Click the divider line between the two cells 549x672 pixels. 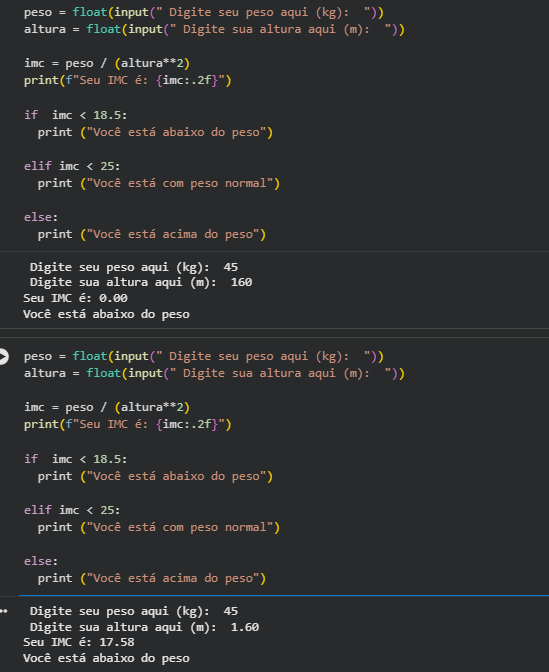click(x=274, y=333)
